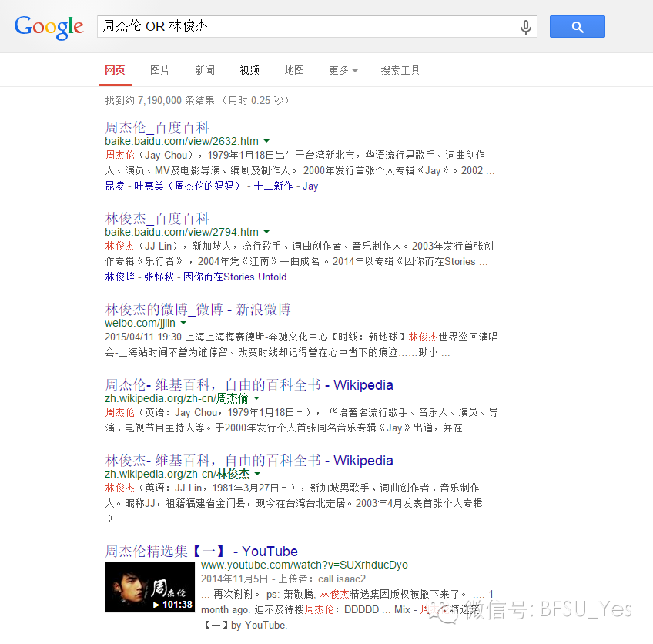Select the 网页 tab

[x=115, y=70]
